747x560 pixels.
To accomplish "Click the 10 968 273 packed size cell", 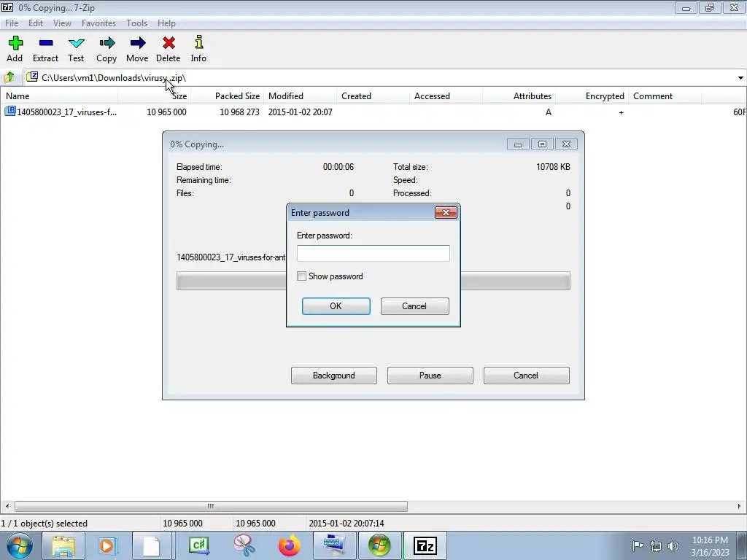I will [x=239, y=112].
